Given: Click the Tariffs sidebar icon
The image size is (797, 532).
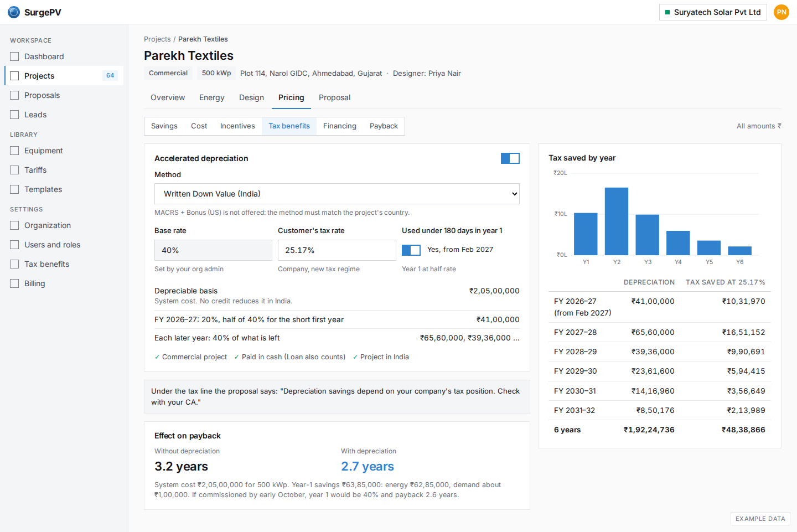Looking at the screenshot, I should (x=14, y=170).
